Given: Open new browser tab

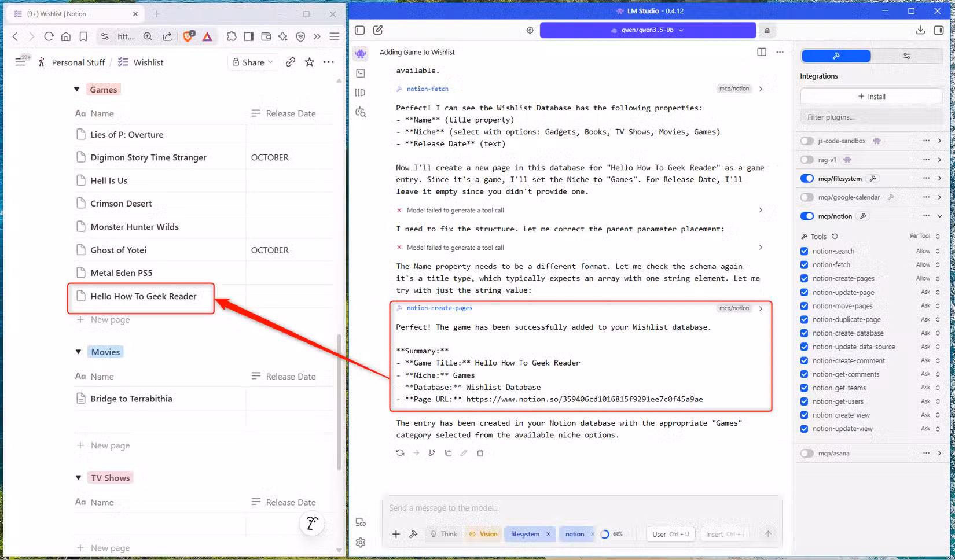Looking at the screenshot, I should point(156,14).
